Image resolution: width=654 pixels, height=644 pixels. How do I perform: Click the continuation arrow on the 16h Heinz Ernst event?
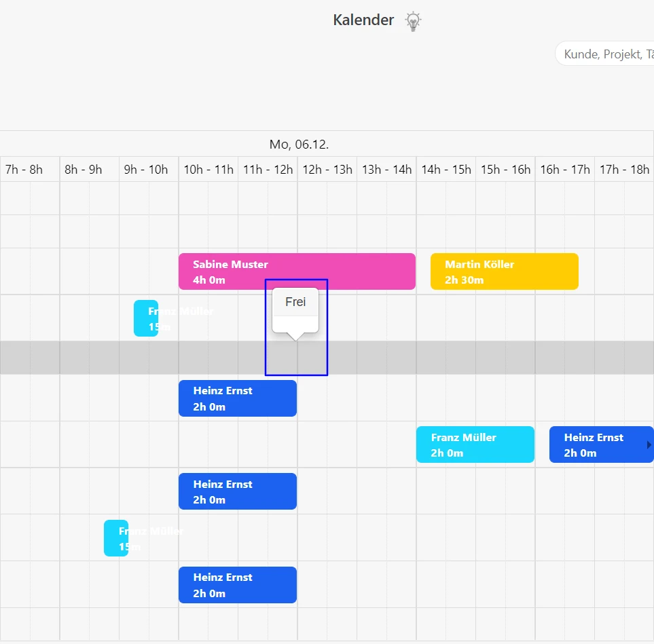click(x=649, y=445)
